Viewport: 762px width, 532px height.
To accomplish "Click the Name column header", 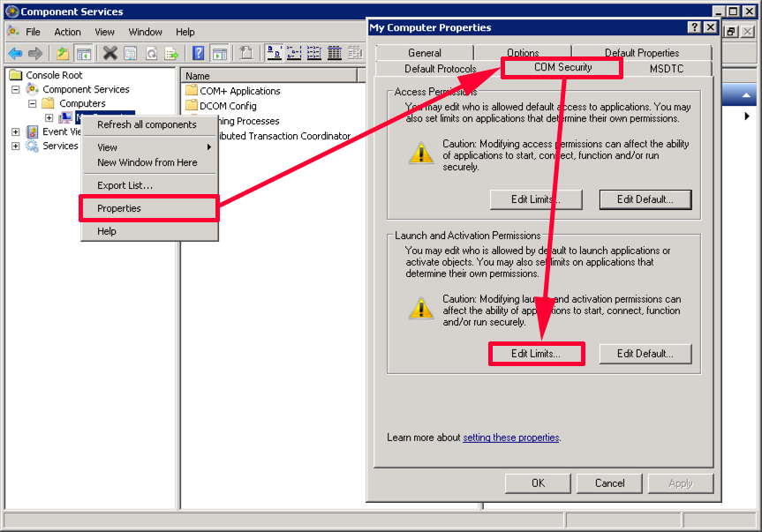I will pyautogui.click(x=268, y=76).
